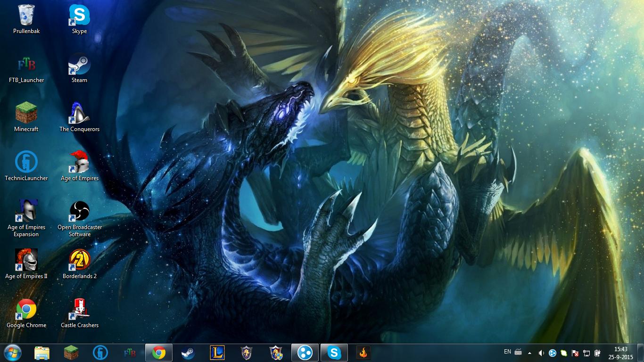The image size is (644, 362).
Task: Click the EN language indicator
Action: [x=507, y=352]
